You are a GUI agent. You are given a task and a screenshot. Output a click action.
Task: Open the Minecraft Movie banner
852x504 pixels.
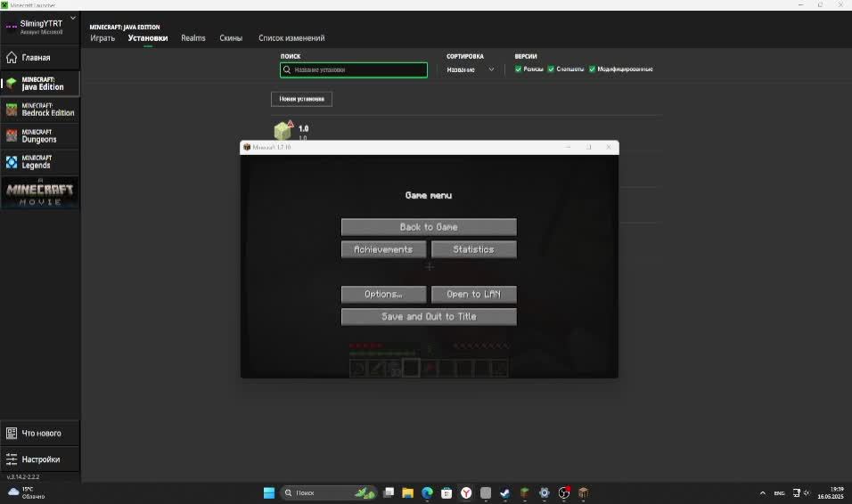40,193
